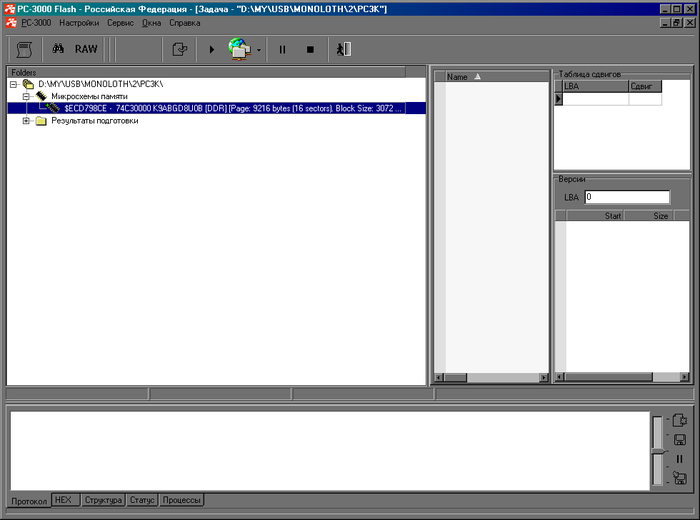The width and height of the screenshot is (700, 520).
Task: Click the binoculars search icon
Action: pyautogui.click(x=58, y=48)
